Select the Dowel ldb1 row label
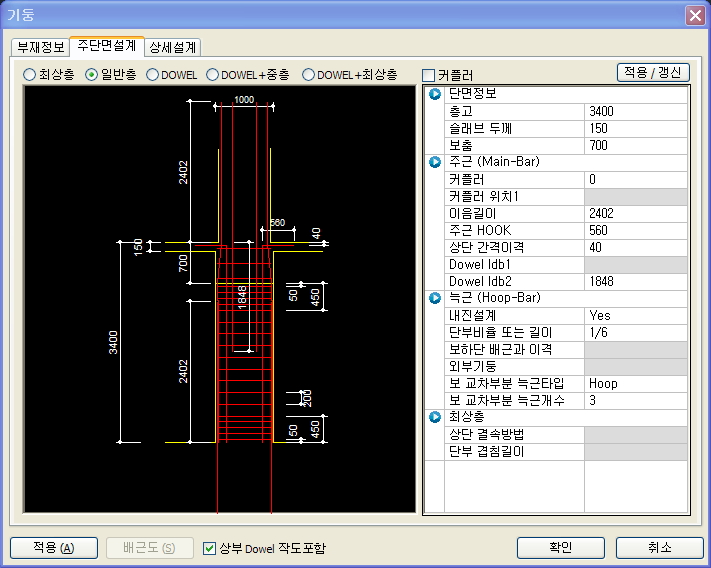711x568 pixels. click(480, 265)
